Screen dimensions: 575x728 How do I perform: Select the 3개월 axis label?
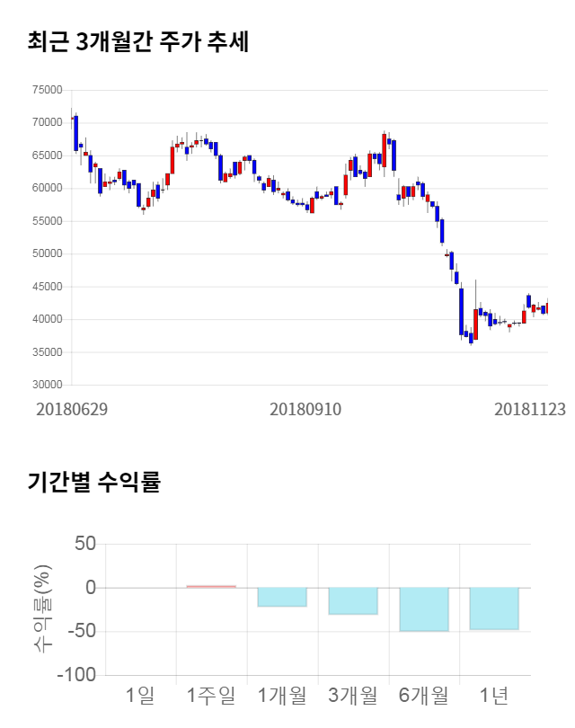(353, 695)
